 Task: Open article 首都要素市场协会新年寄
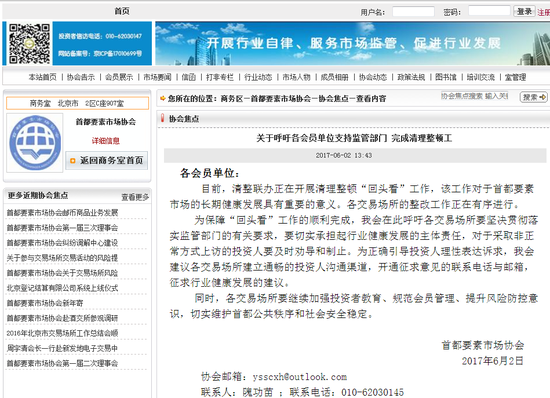[45, 303]
